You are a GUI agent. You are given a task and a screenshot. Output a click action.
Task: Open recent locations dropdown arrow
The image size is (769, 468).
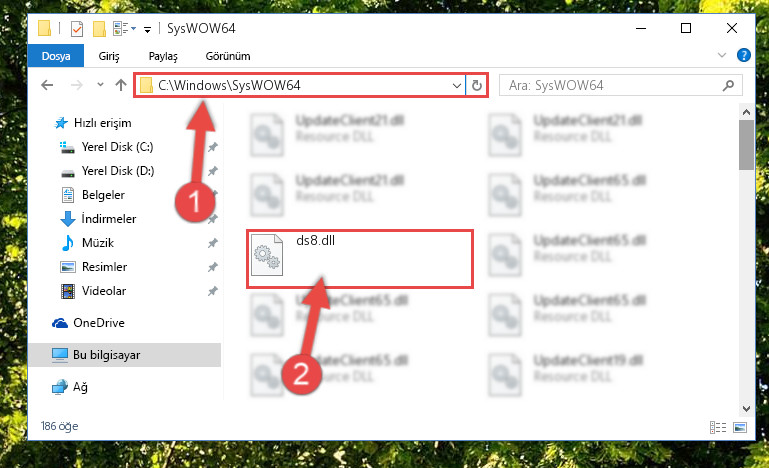click(x=100, y=85)
